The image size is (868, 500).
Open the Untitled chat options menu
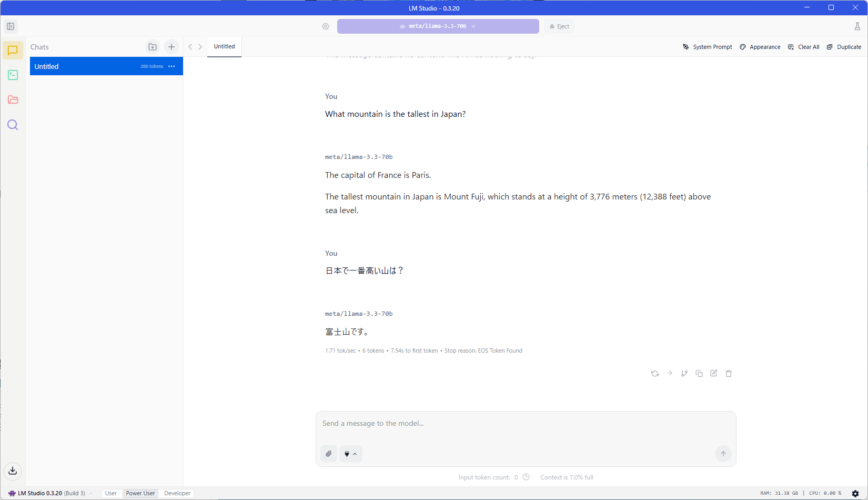[x=171, y=66]
